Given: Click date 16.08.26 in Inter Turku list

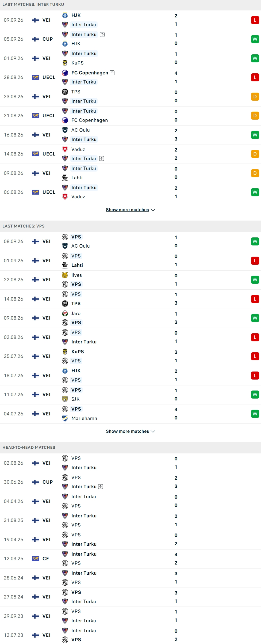Looking at the screenshot, I should 14,135.
